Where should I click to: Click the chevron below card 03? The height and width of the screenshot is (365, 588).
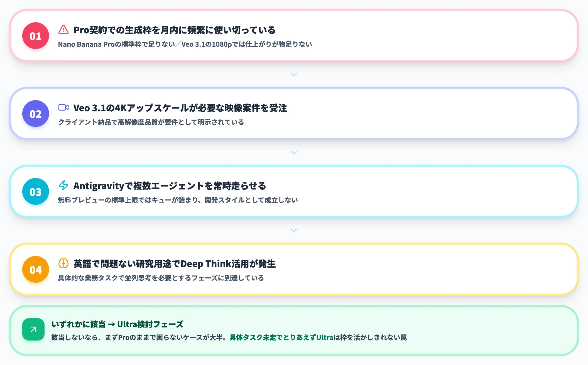[294, 230]
